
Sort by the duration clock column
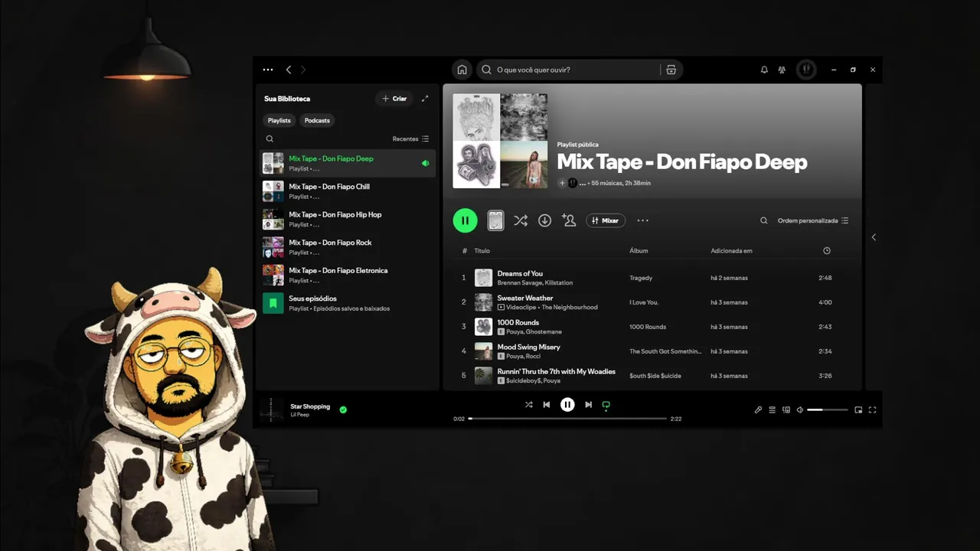(x=827, y=251)
